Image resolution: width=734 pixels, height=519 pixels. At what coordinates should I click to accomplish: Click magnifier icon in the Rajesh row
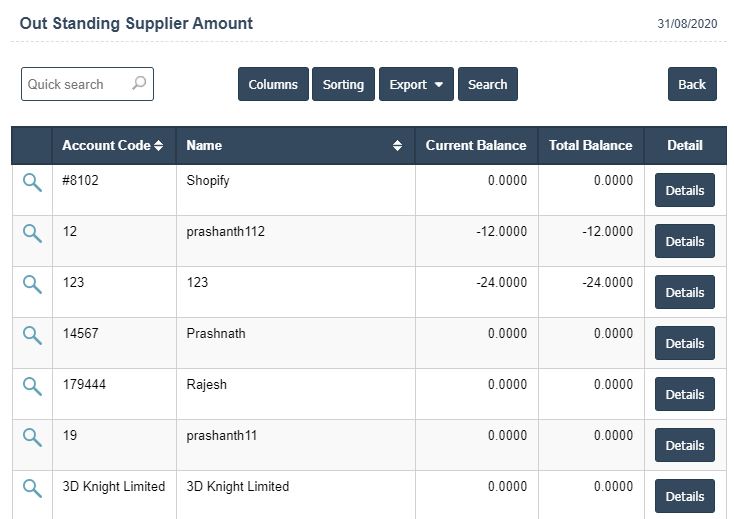pyautogui.click(x=32, y=386)
